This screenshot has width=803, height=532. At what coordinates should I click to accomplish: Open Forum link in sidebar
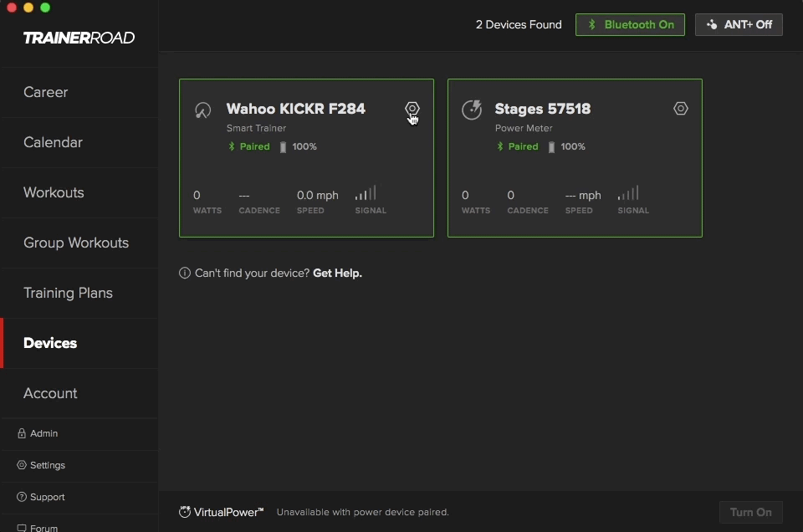(x=43, y=528)
